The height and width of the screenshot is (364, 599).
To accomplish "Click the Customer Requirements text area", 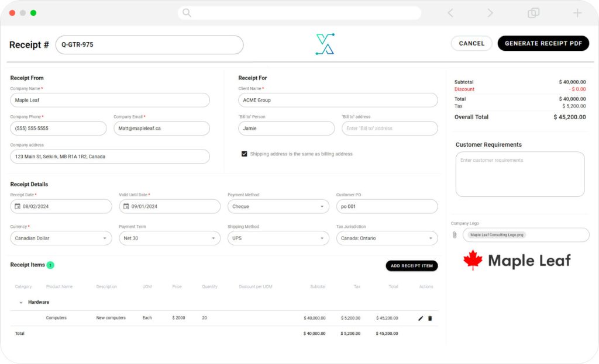I will pos(518,174).
